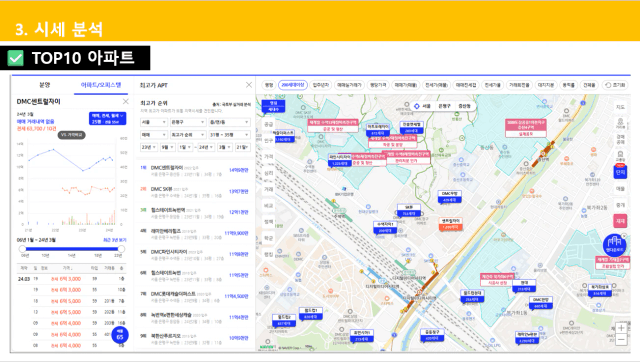640x362 pixels.
Task: Select the blue 단지 layer icon
Action: pyautogui.click(x=620, y=172)
